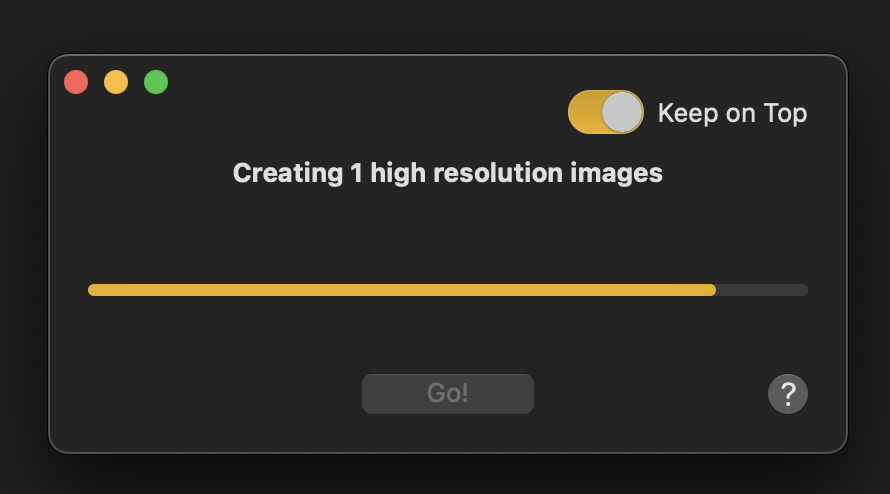Click the word "Top" in the toggle label
Screen dimensions: 890x494
pos(785,113)
